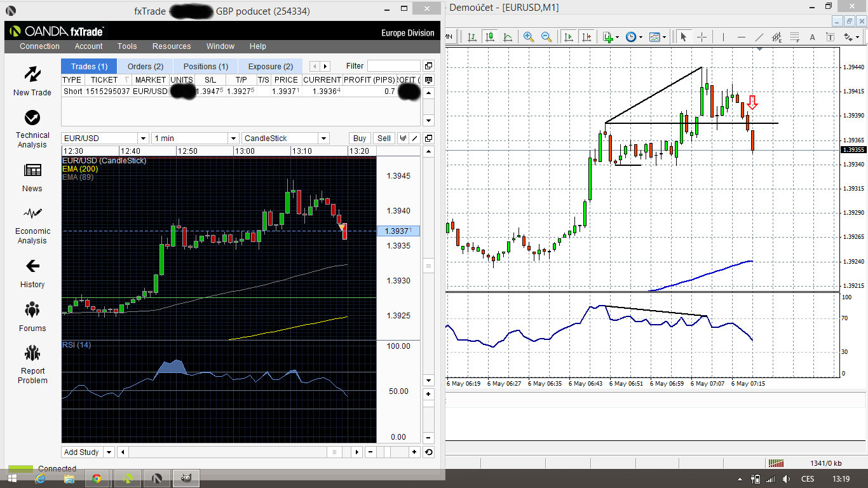Viewport: 868px width, 488px height.
Task: Detach the trades table panel
Action: pos(428,65)
